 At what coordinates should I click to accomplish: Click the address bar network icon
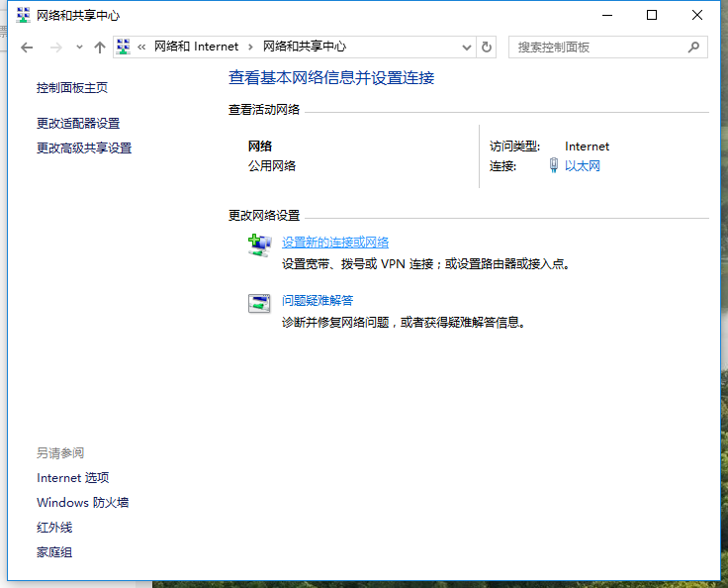click(x=124, y=47)
